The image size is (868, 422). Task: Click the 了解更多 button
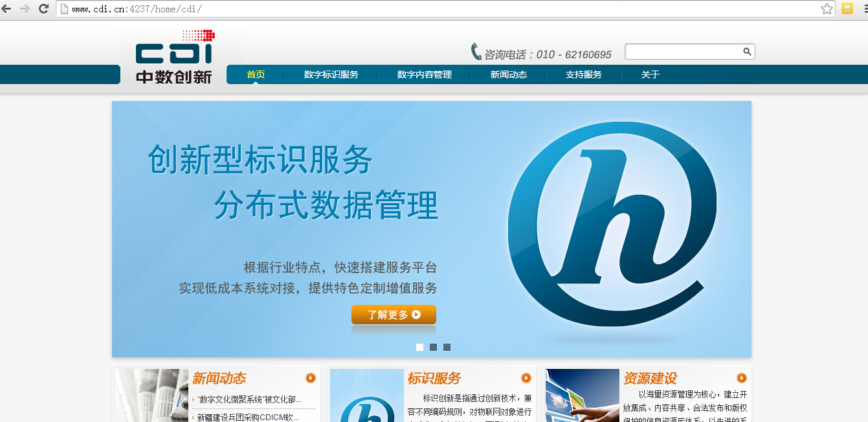pyautogui.click(x=394, y=315)
